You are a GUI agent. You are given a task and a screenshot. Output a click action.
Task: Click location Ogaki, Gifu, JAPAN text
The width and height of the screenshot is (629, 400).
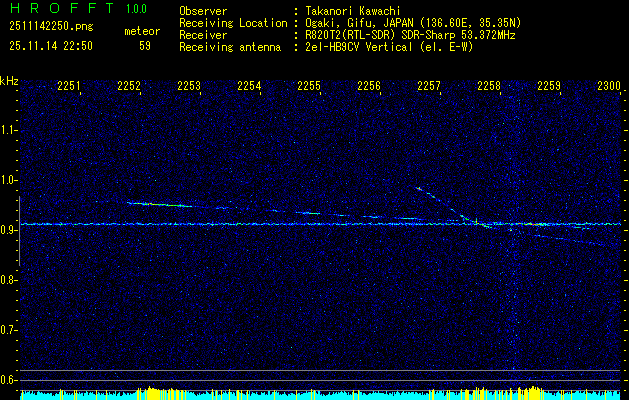point(413,23)
